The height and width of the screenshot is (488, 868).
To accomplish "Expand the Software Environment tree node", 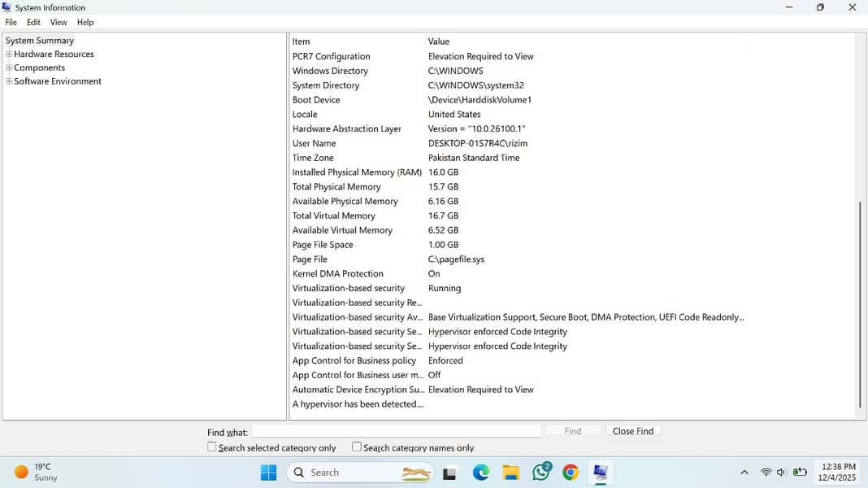I will [9, 81].
